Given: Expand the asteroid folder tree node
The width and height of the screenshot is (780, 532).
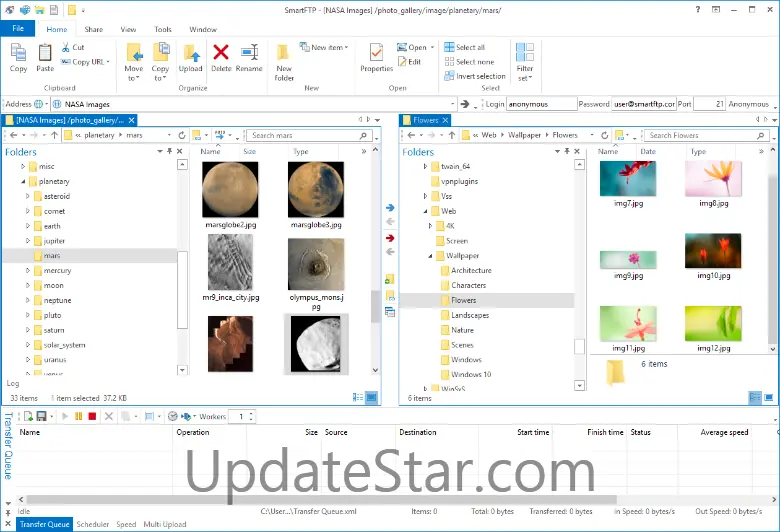Looking at the screenshot, I should click(x=29, y=197).
